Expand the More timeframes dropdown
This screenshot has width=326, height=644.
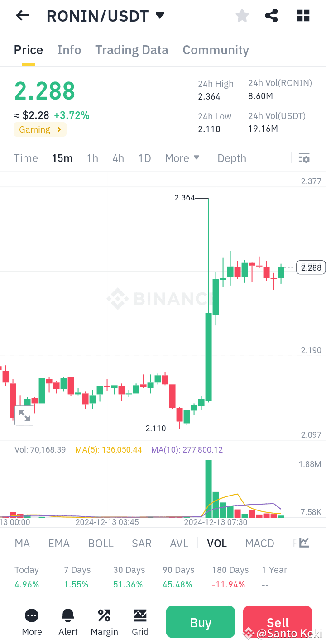tap(182, 158)
